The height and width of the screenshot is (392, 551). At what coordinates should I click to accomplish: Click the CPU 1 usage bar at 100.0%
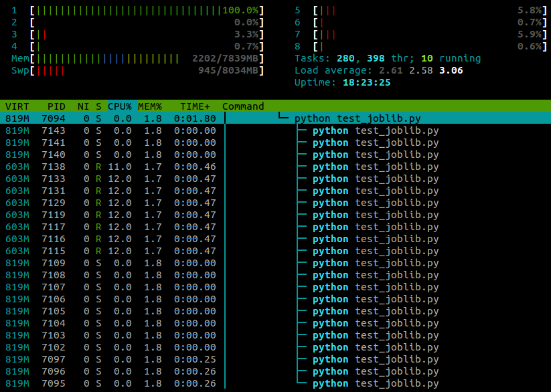[147, 11]
